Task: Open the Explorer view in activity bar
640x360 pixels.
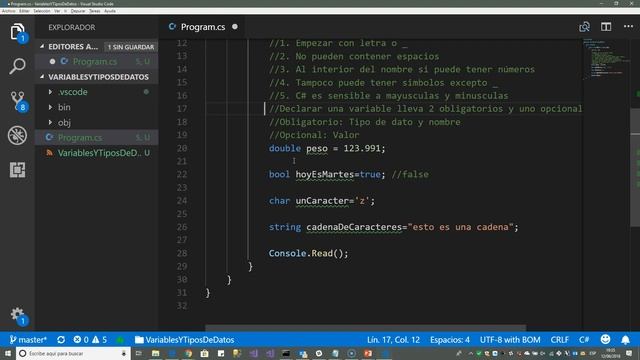Action: pyautogui.click(x=17, y=32)
